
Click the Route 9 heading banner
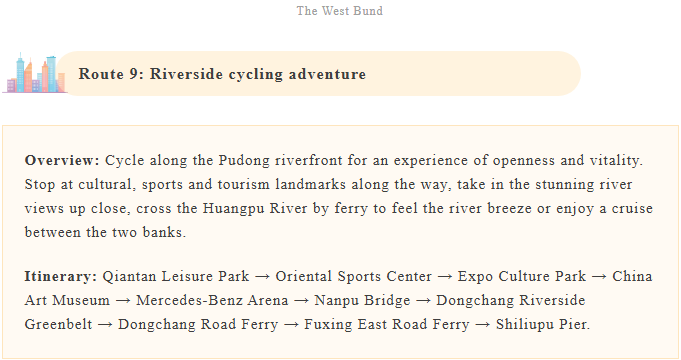pyautogui.click(x=319, y=73)
